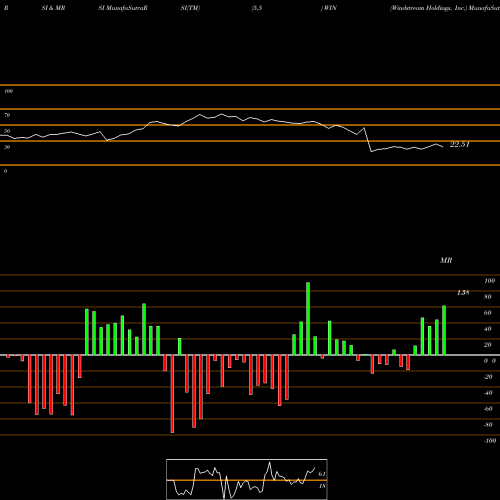Click the 100 label on upper RSI axis
The width and height of the screenshot is (500, 500).
coord(8,91)
